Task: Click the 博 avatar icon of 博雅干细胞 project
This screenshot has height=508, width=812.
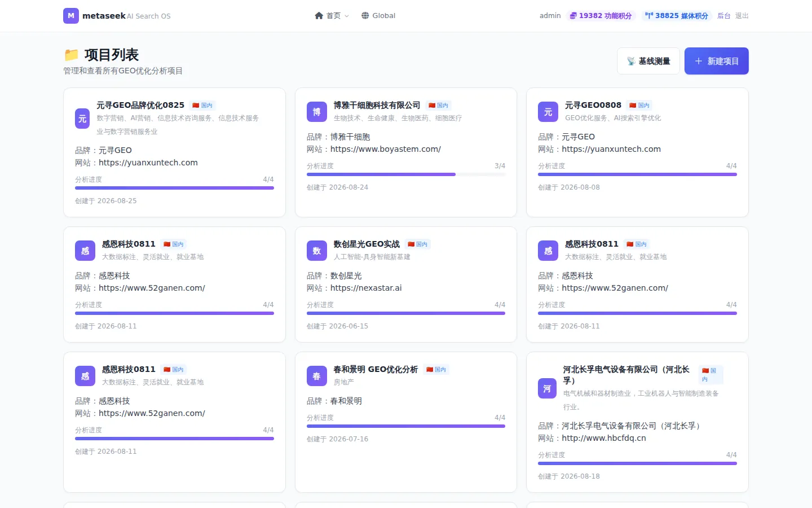Action: pos(317,112)
